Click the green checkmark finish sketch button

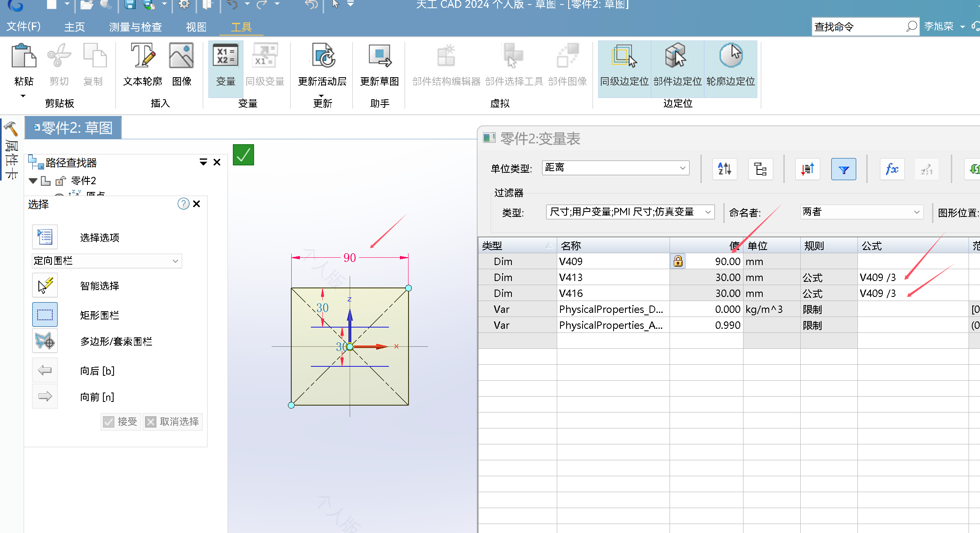[243, 155]
